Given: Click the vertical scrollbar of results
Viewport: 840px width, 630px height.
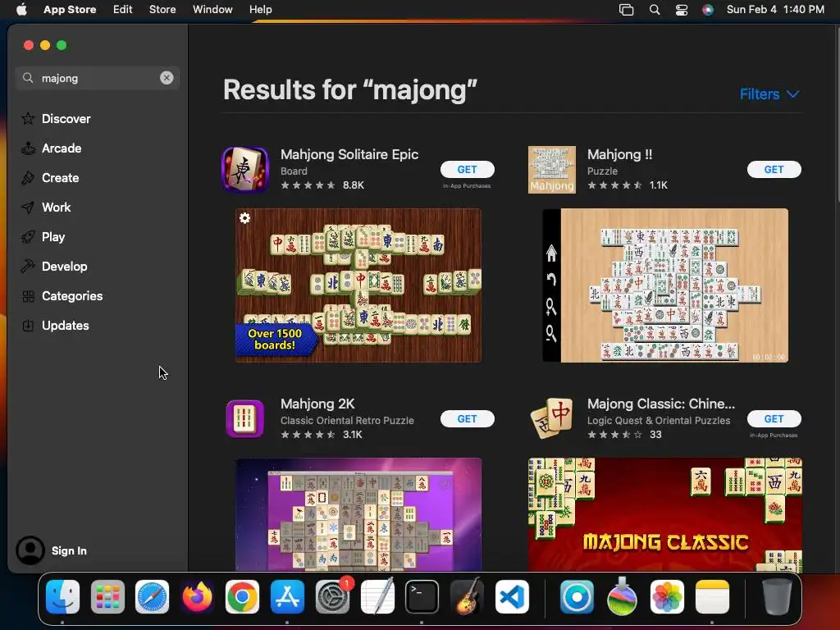Looking at the screenshot, I should click(x=837, y=113).
